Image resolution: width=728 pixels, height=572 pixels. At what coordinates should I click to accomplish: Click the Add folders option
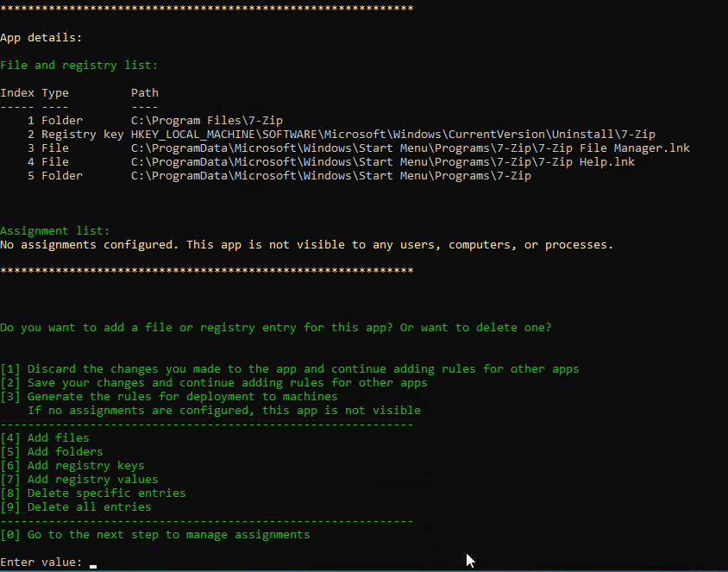[52, 452]
